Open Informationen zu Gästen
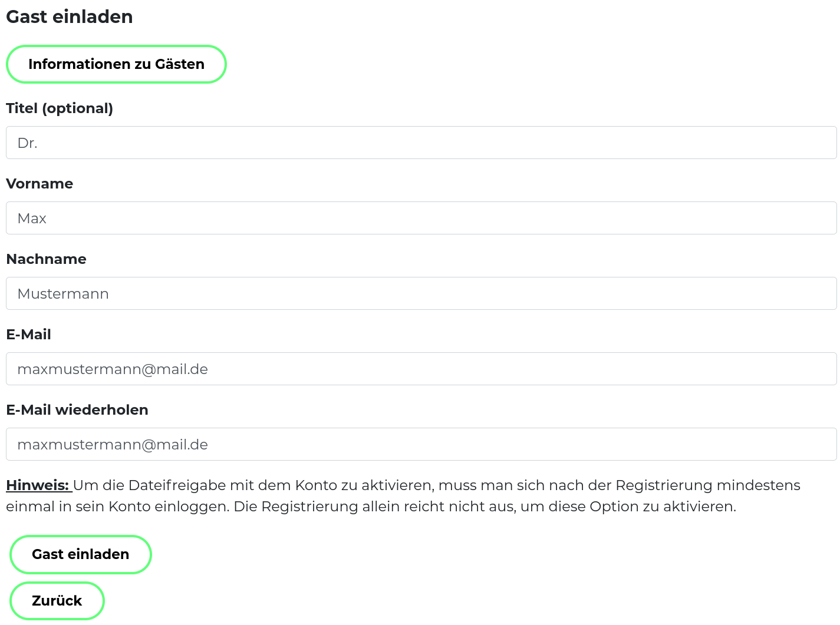Image resolution: width=840 pixels, height=625 pixels. click(116, 64)
